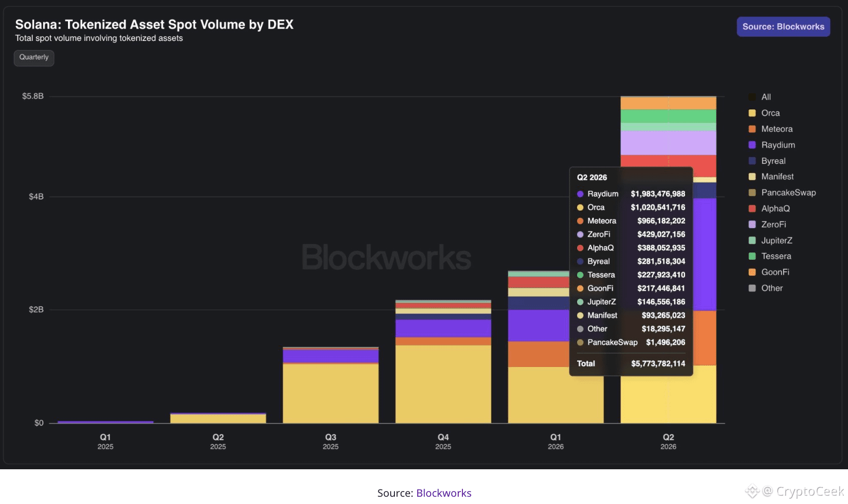Click the Orca value $1,020,541,716 in tooltip
This screenshot has width=848, height=504.
658,207
